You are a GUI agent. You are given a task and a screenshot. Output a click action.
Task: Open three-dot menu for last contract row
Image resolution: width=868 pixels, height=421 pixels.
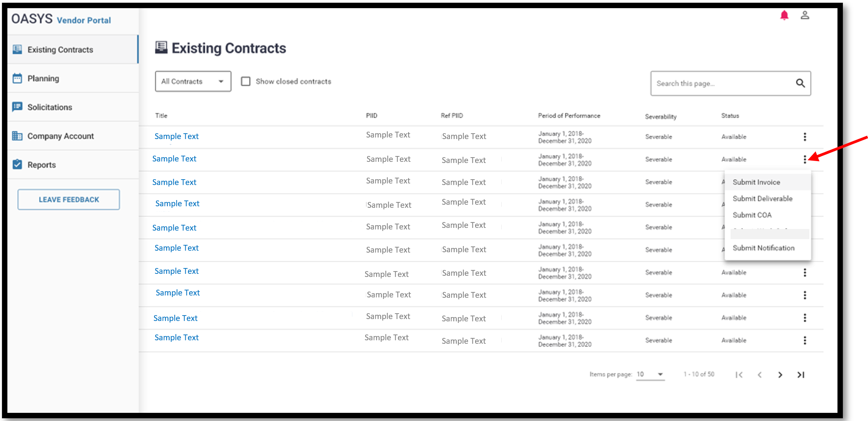[x=805, y=340]
